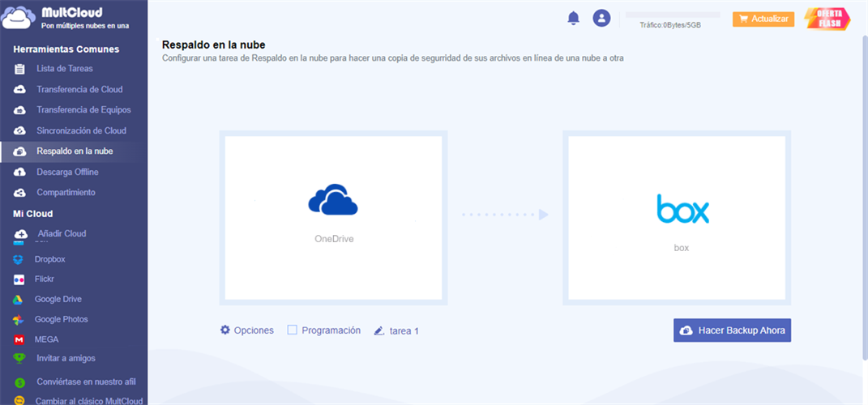Click the green dollar affiliate icon
This screenshot has height=405, width=868.
(x=19, y=382)
